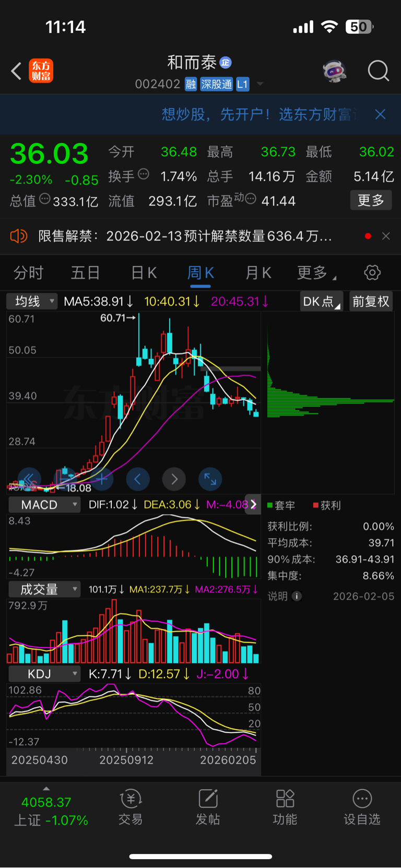Open the MACD indicator dropdown
401x868 pixels.
(x=44, y=505)
